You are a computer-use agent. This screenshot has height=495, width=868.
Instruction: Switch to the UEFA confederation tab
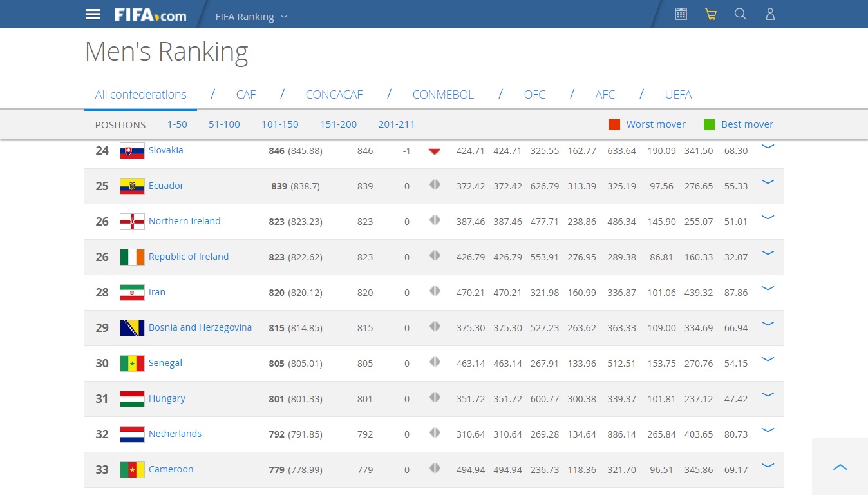click(678, 95)
